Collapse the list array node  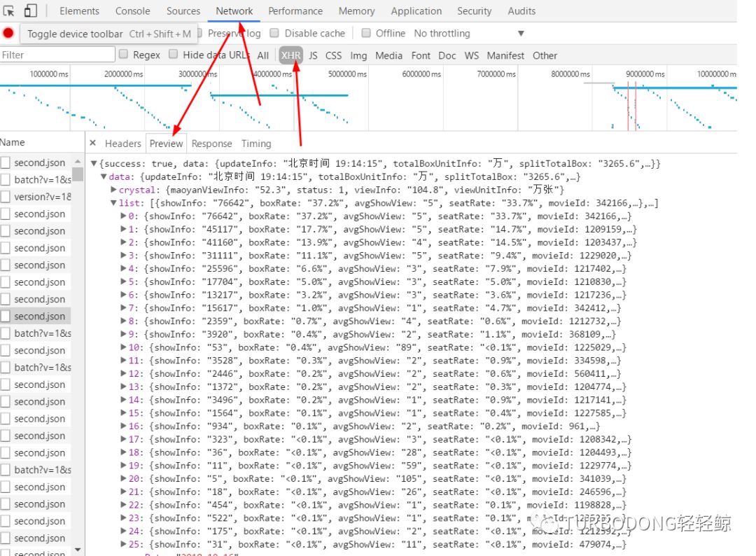pos(114,202)
